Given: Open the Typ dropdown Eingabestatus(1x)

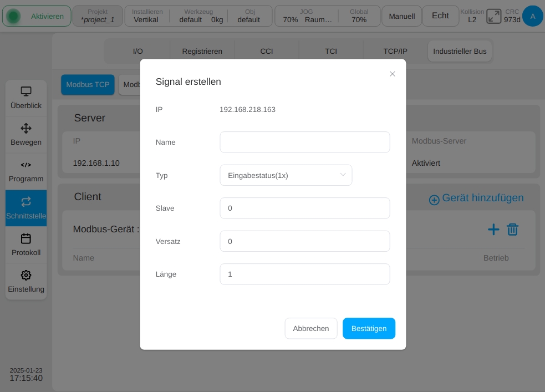Looking at the screenshot, I should tap(286, 175).
